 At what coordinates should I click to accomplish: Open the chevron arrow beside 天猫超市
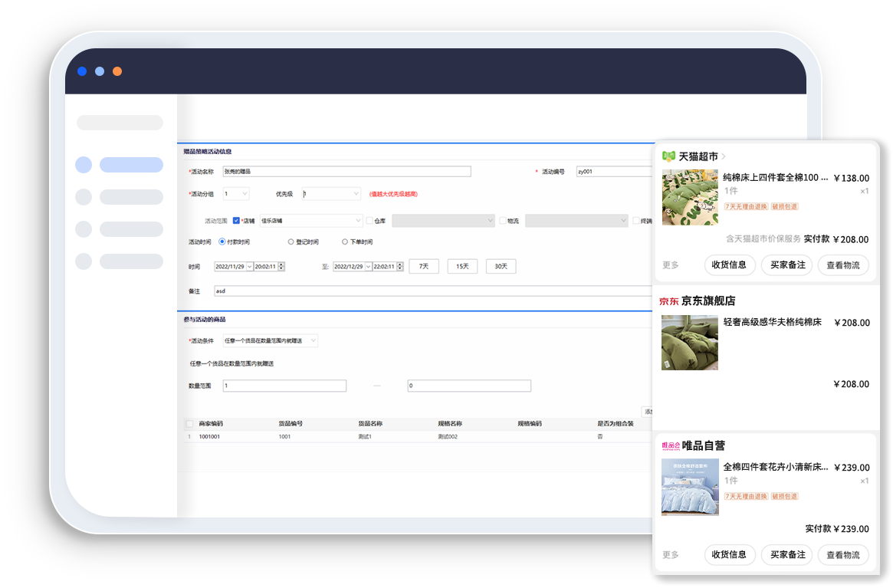724,156
